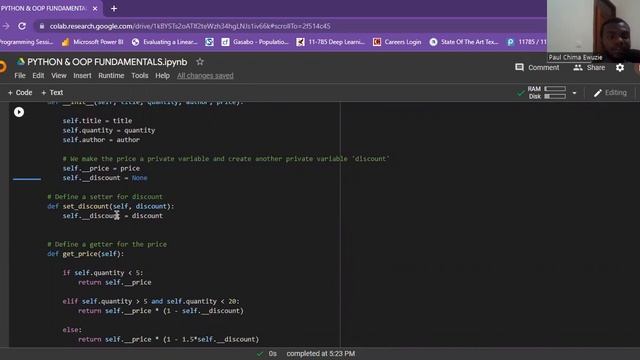Image resolution: width=640 pixels, height=360 pixels.
Task: Click the 'self.quantity = quantity' code line
Action: [109, 130]
